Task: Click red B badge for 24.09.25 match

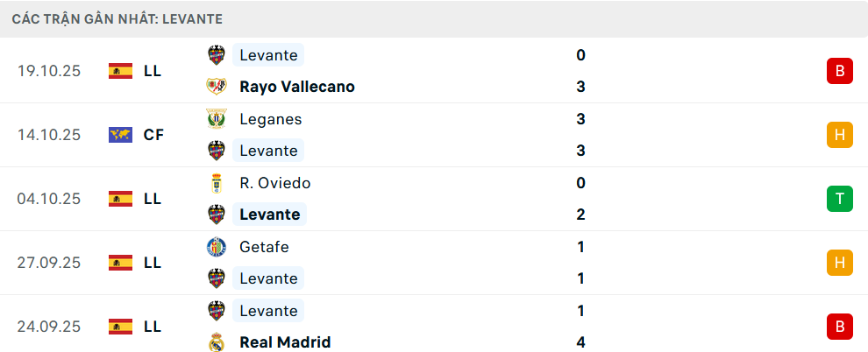Action: [839, 327]
